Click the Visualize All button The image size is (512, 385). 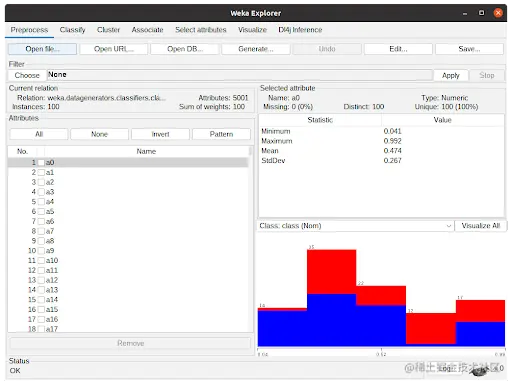pyautogui.click(x=481, y=226)
